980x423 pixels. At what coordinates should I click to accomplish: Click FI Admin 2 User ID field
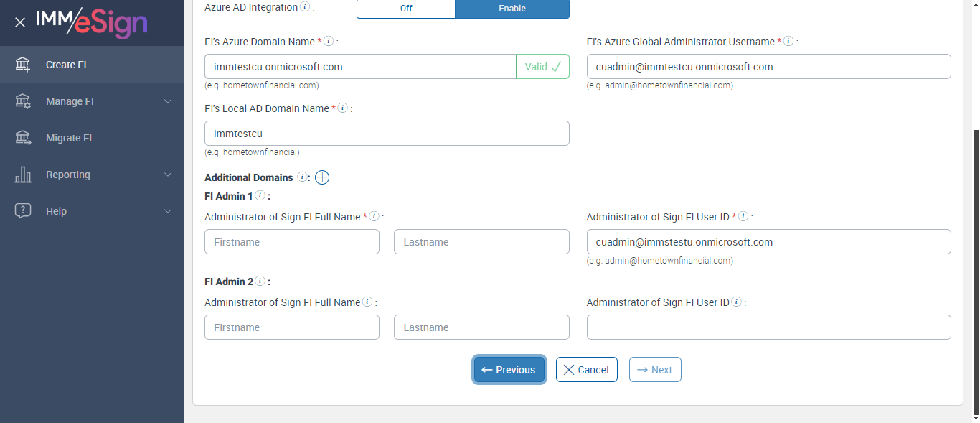coord(769,327)
